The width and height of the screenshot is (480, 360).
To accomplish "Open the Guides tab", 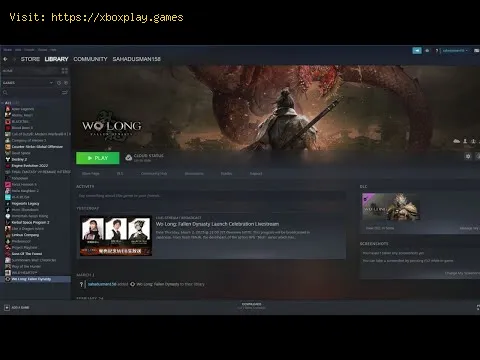I will pyautogui.click(x=226, y=174).
